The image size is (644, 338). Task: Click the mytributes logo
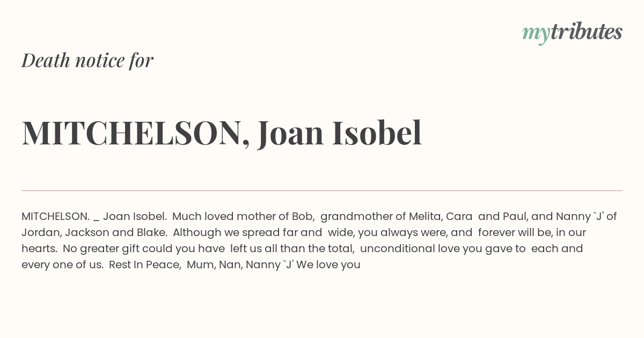(572, 33)
